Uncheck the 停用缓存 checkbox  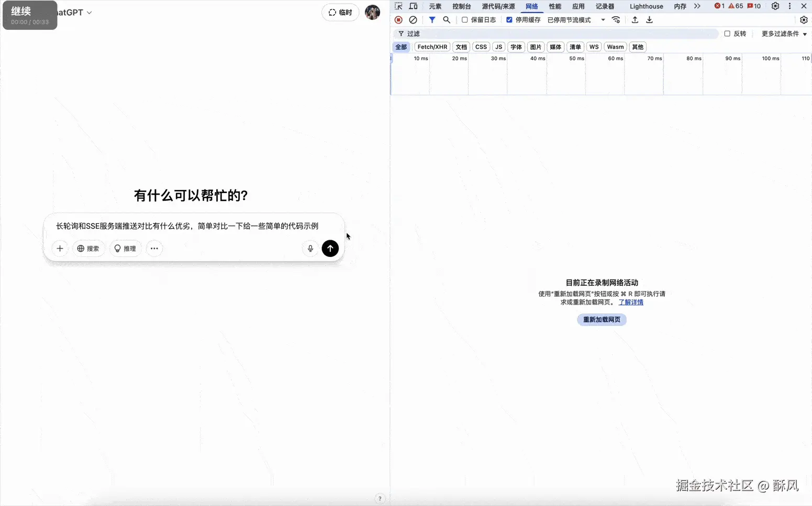tap(509, 20)
